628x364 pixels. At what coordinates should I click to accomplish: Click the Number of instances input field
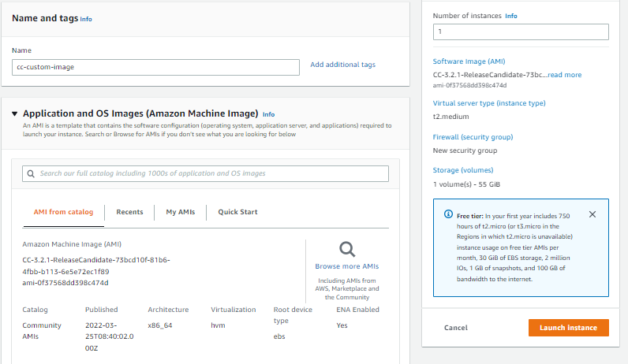pyautogui.click(x=521, y=32)
